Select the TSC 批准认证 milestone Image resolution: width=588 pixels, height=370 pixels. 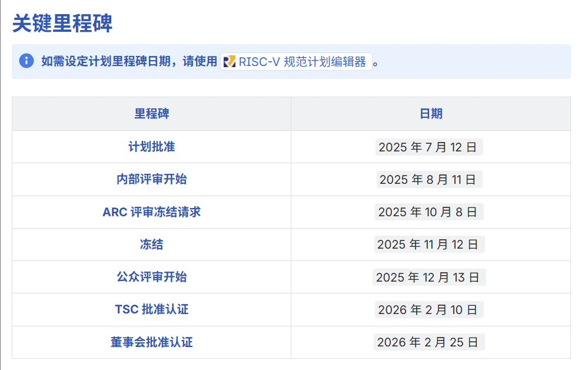point(151,309)
